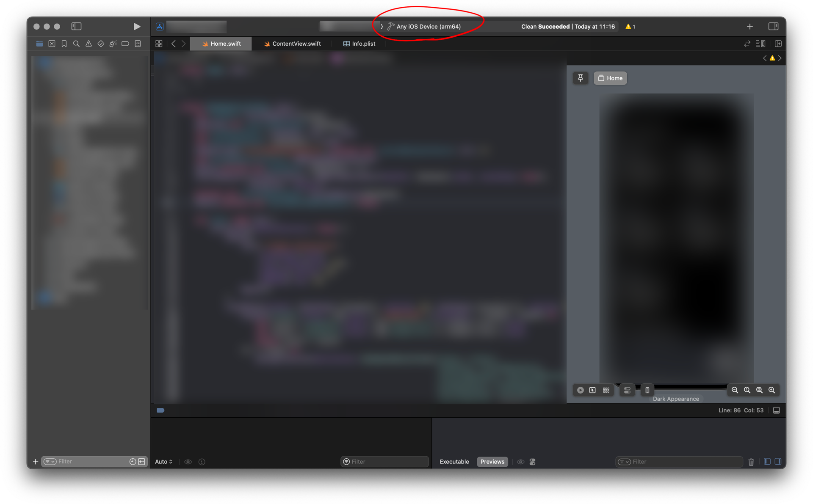Toggle the navigator sidebar visibility
This screenshot has height=504, width=813.
click(76, 26)
